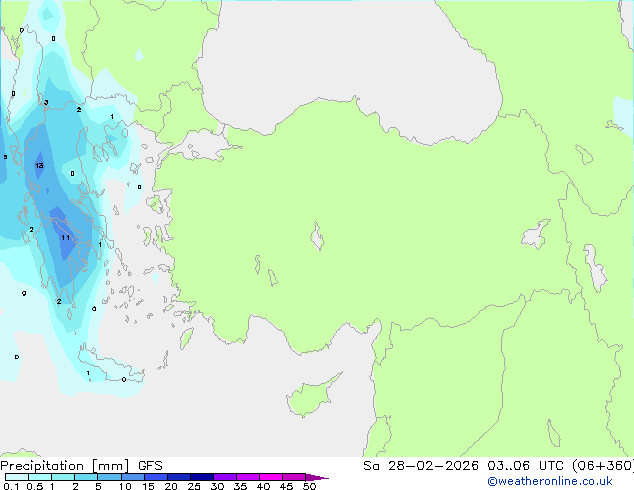Click the 2–5 mm legend color swatch
Screen dimensions: 634x490
[86, 477]
